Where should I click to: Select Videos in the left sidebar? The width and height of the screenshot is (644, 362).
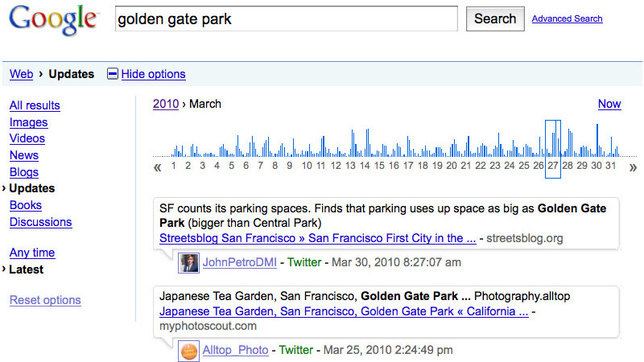(x=27, y=138)
